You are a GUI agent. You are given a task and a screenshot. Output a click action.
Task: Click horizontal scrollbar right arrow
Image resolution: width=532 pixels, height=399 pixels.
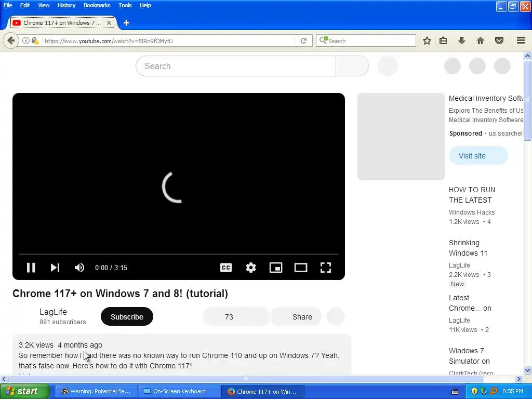(519, 379)
